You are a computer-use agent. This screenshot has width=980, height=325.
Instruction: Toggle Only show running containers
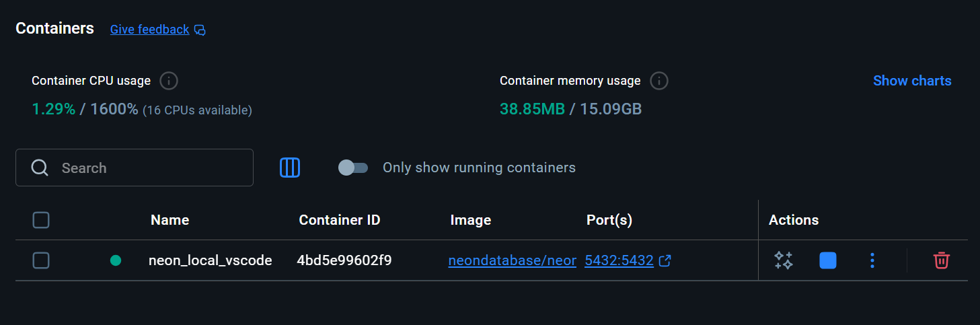tap(353, 168)
